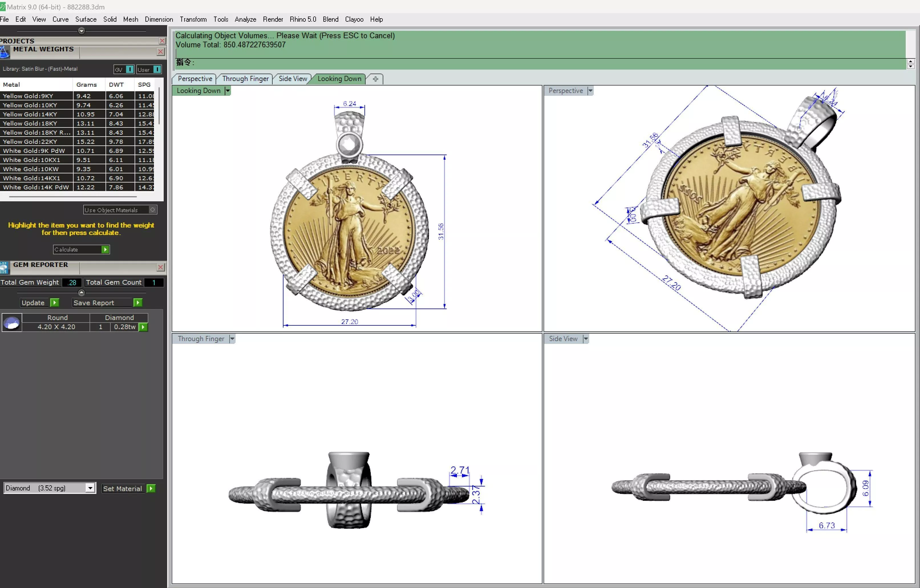This screenshot has height=588, width=920.
Task: Click the Gem Reporter panel icon
Action: click(x=4, y=267)
